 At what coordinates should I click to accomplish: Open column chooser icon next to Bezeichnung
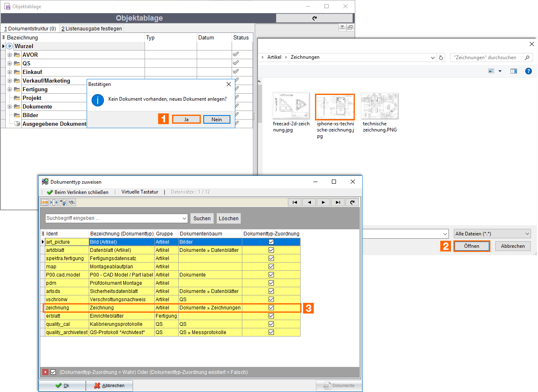pyautogui.click(x=3, y=37)
